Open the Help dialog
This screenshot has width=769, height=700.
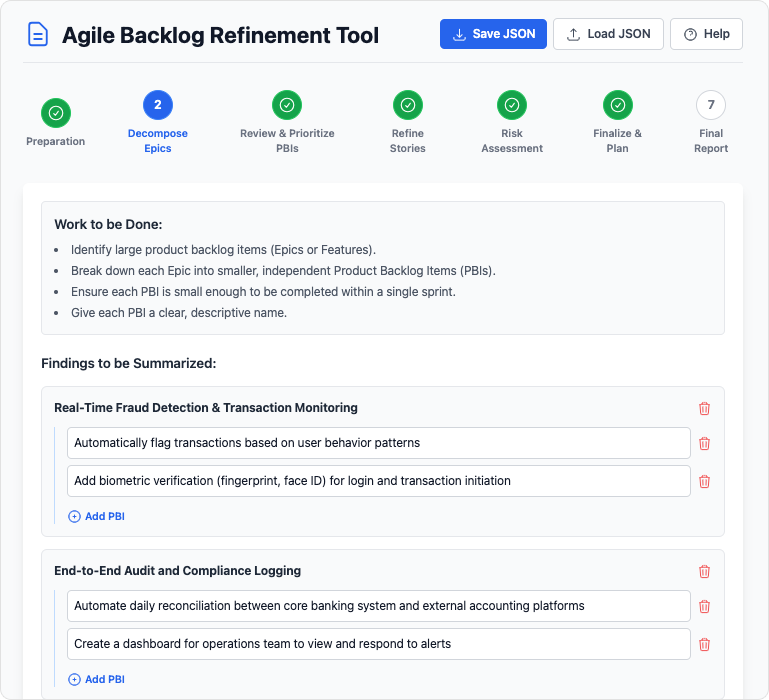[706, 34]
